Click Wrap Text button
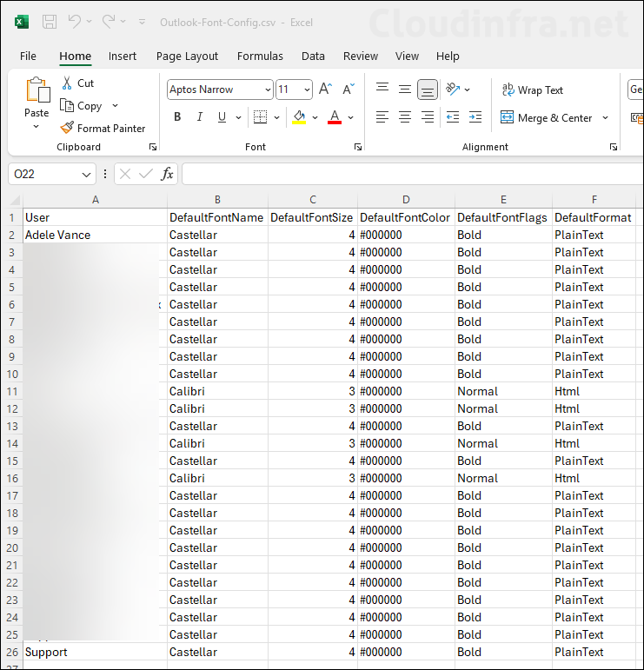This screenshot has width=644, height=670. click(x=533, y=90)
